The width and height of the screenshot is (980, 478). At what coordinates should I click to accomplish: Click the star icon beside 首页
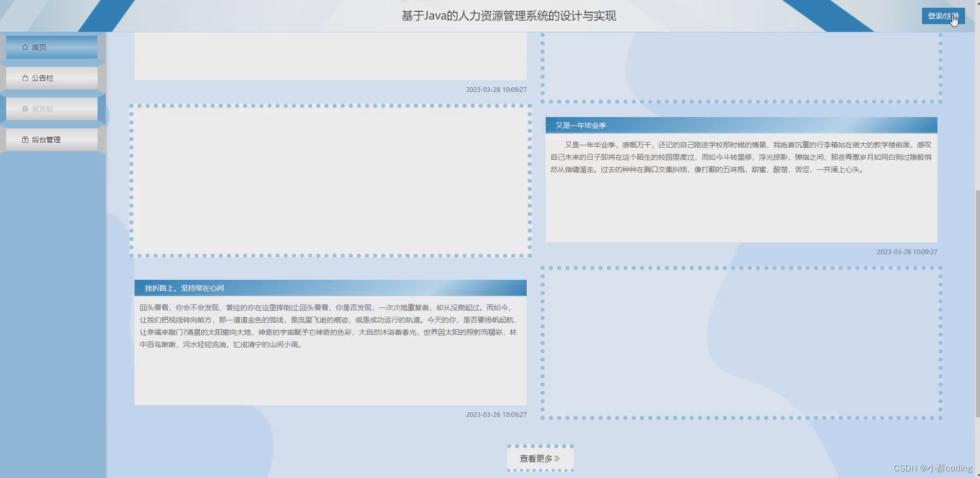tap(25, 47)
